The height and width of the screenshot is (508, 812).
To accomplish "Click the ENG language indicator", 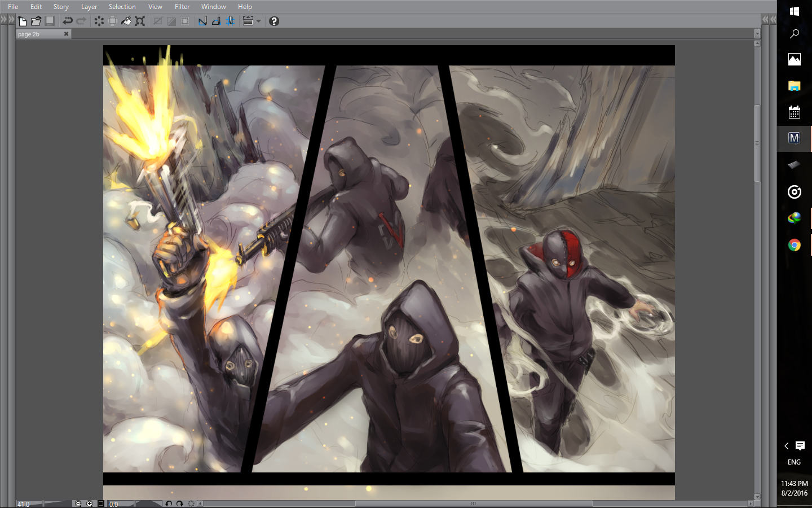I will click(x=794, y=462).
